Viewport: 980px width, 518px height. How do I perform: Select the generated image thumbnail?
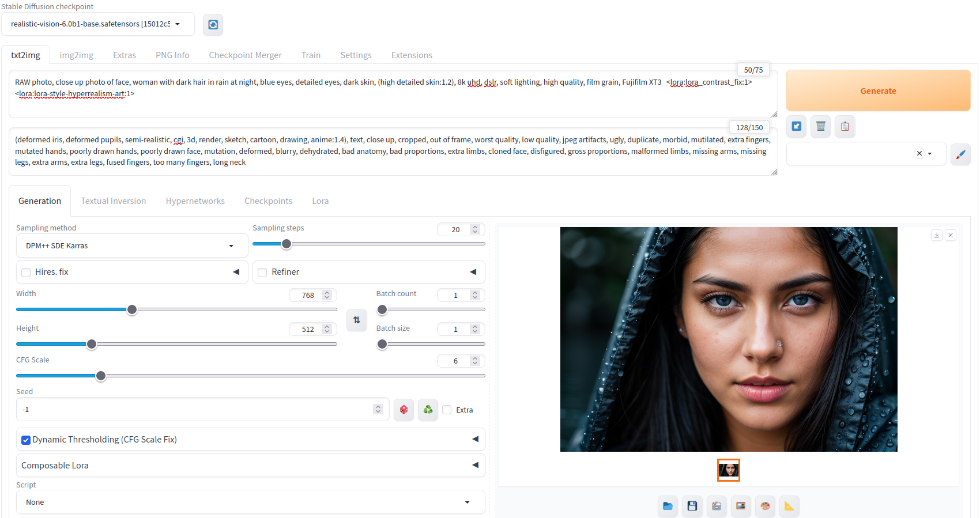coord(728,470)
